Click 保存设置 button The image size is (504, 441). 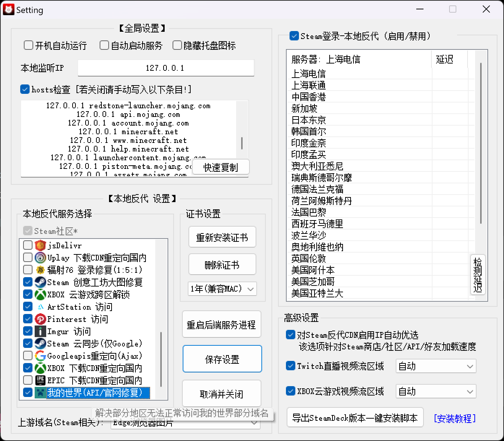click(222, 359)
